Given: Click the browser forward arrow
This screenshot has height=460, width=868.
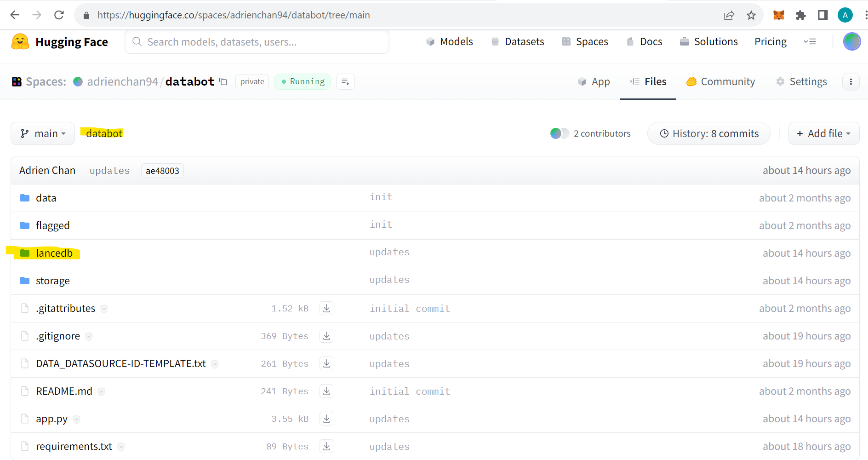Looking at the screenshot, I should point(37,15).
